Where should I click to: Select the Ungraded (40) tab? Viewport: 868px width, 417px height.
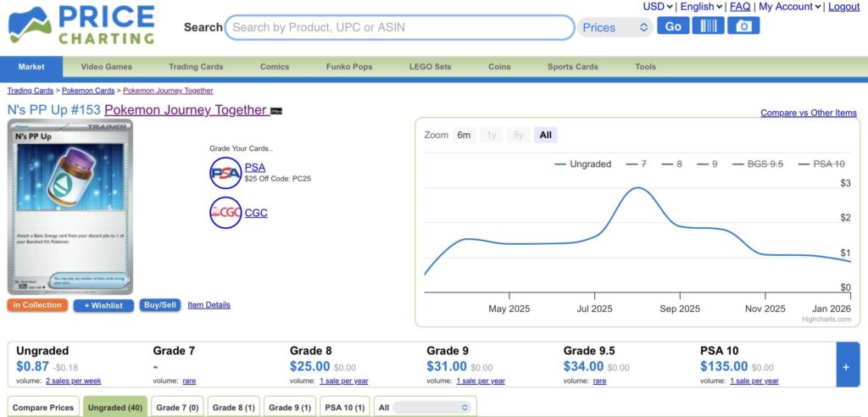point(115,407)
